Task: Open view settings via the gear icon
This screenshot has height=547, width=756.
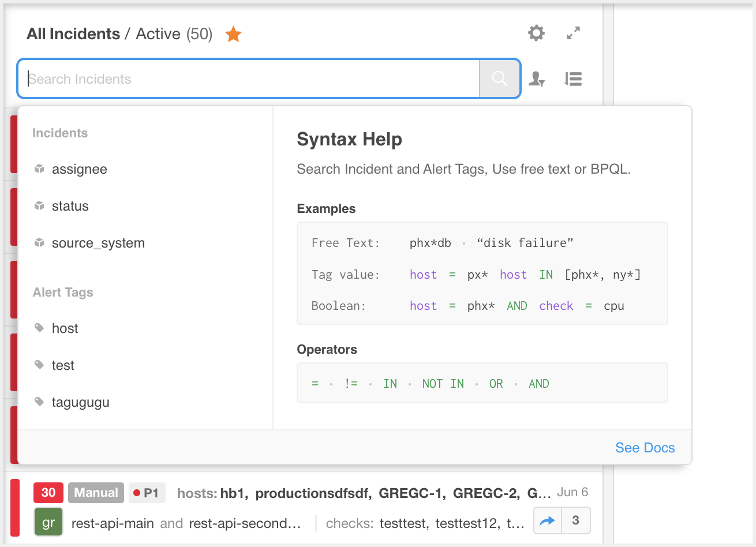Action: coord(536,33)
